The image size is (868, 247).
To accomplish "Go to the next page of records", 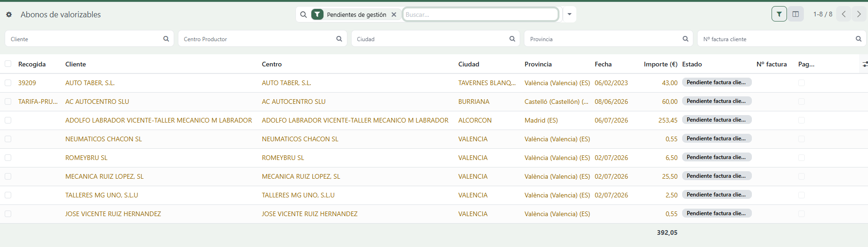I will tap(859, 14).
